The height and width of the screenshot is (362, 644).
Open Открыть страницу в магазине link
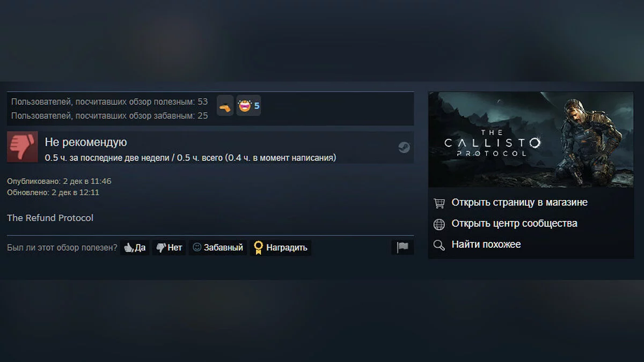tap(519, 202)
